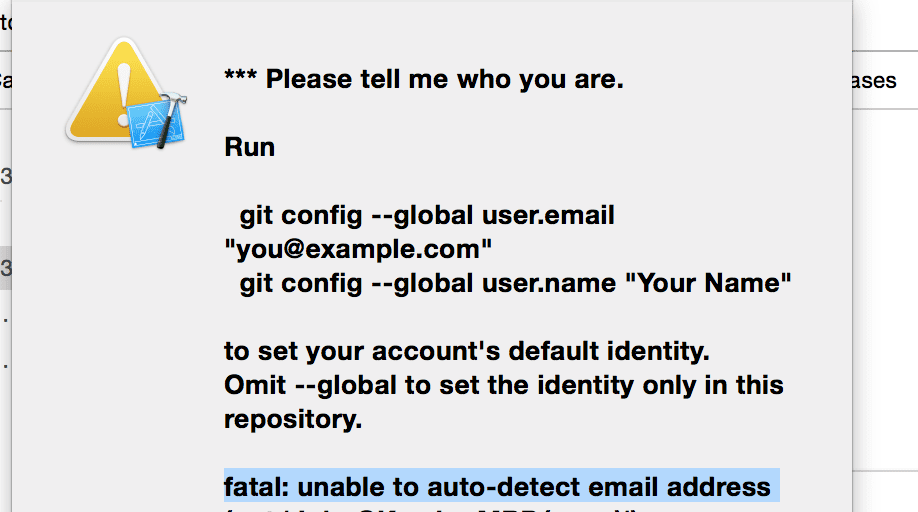Select the highlighted "fatal: unable to auto-detect" line
Viewport: 918px width, 512px height.
tap(502, 486)
